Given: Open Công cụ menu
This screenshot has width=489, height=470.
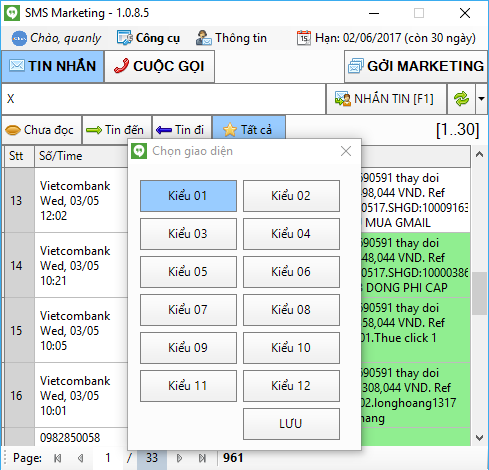Looking at the screenshot, I should point(148,38).
